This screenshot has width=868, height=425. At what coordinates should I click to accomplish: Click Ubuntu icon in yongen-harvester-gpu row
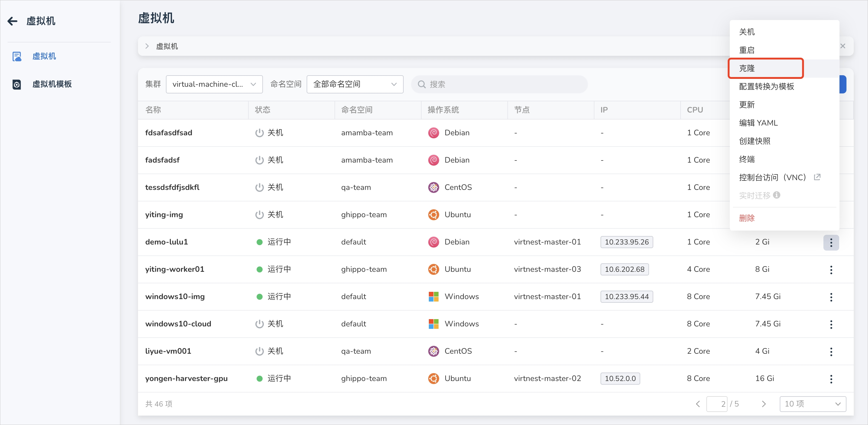(433, 379)
